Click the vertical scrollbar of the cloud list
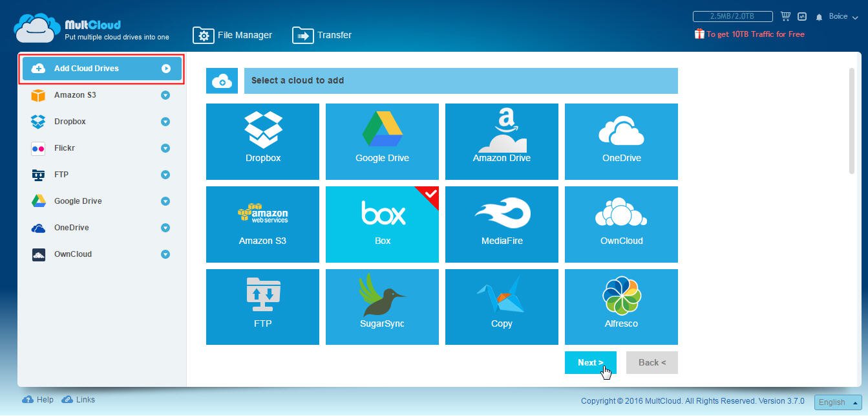Image resolution: width=868 pixels, height=416 pixels. click(851, 120)
